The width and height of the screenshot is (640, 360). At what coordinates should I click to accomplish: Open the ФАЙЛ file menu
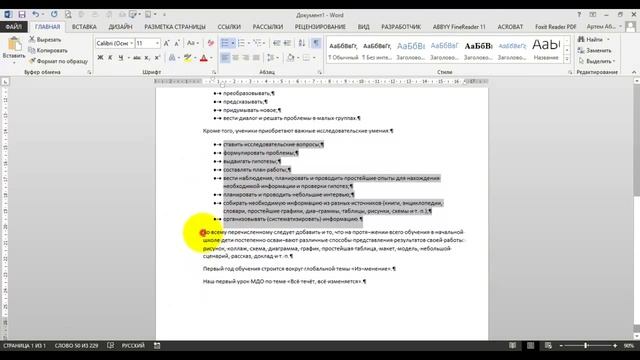click(x=13, y=27)
